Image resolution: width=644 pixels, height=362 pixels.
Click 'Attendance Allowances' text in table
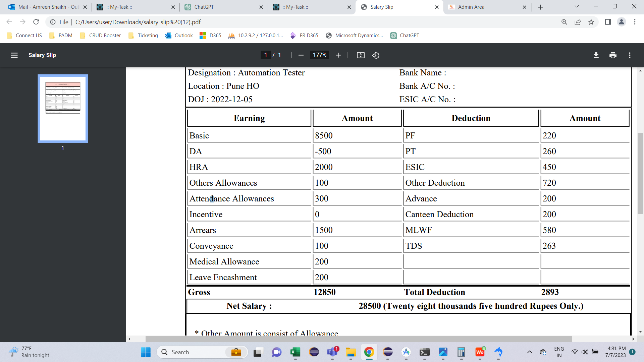pyautogui.click(x=231, y=199)
